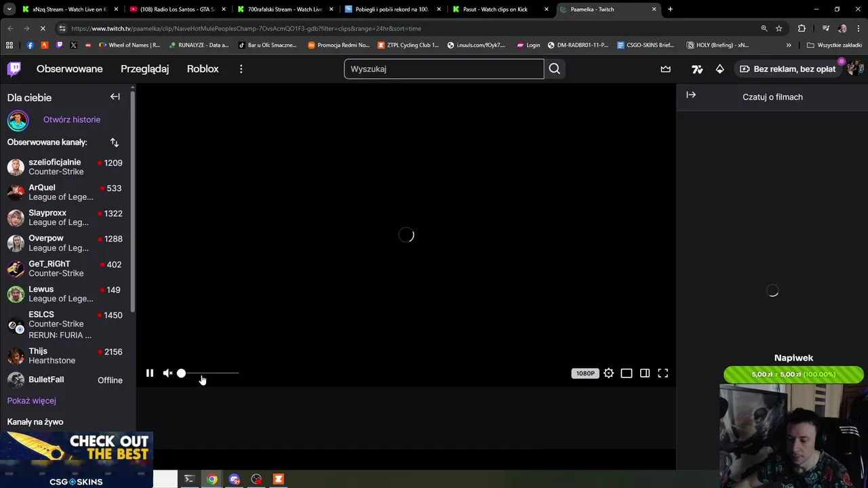The height and width of the screenshot is (488, 868).
Task: Open Wszystkie zakładki folder
Action: pyautogui.click(x=834, y=45)
